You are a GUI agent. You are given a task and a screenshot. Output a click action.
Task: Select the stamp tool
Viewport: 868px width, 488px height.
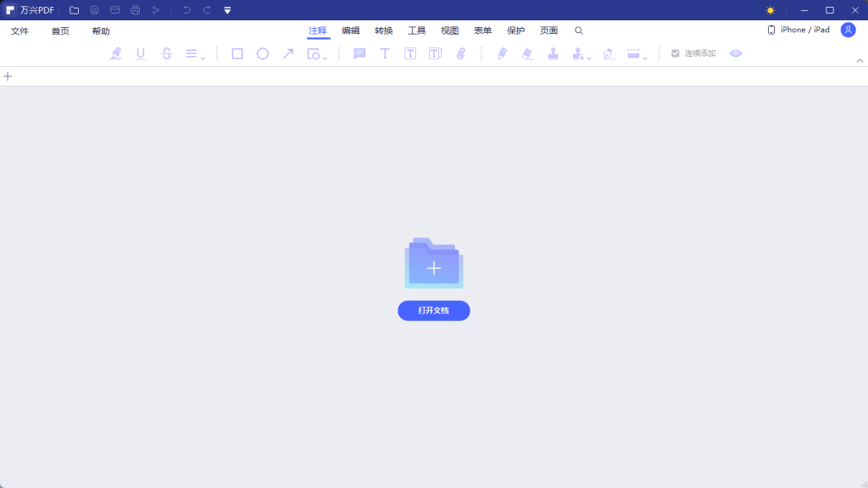click(553, 53)
